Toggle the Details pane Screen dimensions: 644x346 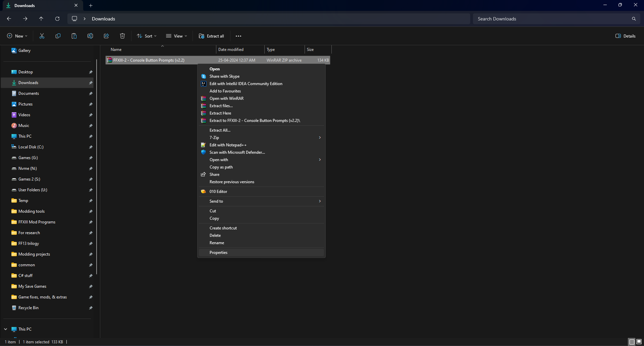tap(626, 36)
